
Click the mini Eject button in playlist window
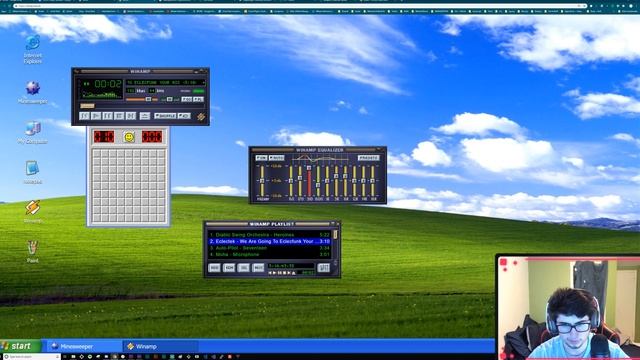pyautogui.click(x=294, y=272)
